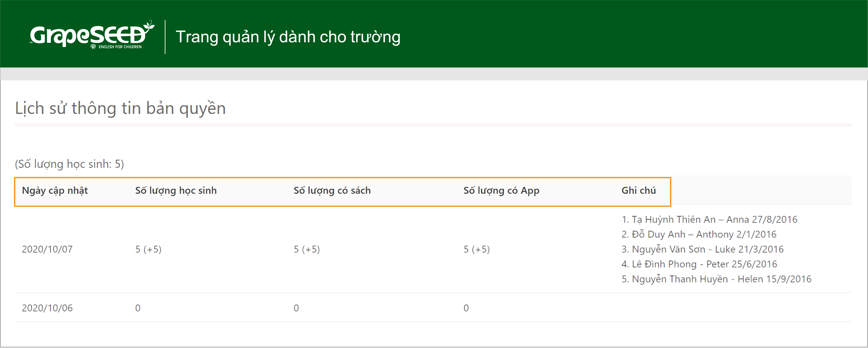The image size is (868, 348).
Task: Select the 'Lịch sử thông tin bản quyền' heading
Action: tap(120, 108)
